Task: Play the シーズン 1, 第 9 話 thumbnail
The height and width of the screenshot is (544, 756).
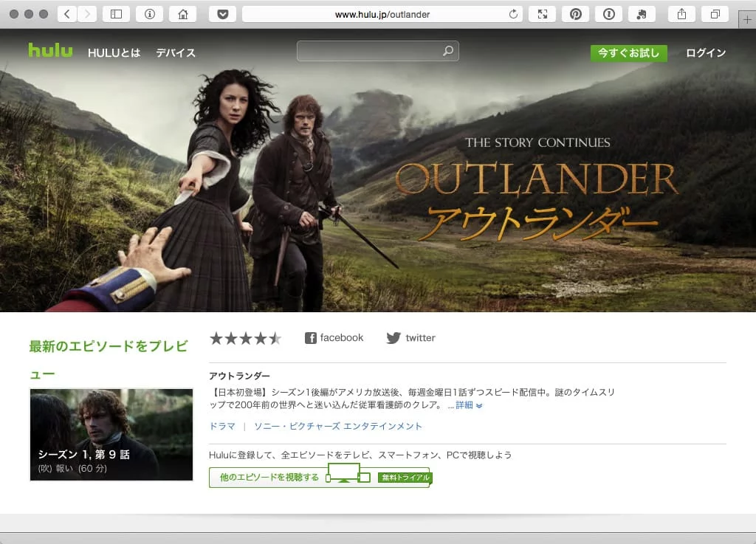Action: coord(111,435)
